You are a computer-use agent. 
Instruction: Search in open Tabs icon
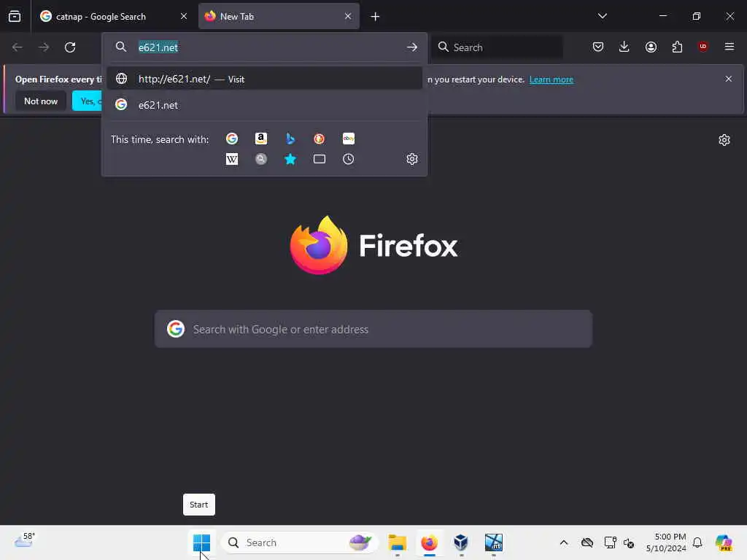[x=320, y=159]
